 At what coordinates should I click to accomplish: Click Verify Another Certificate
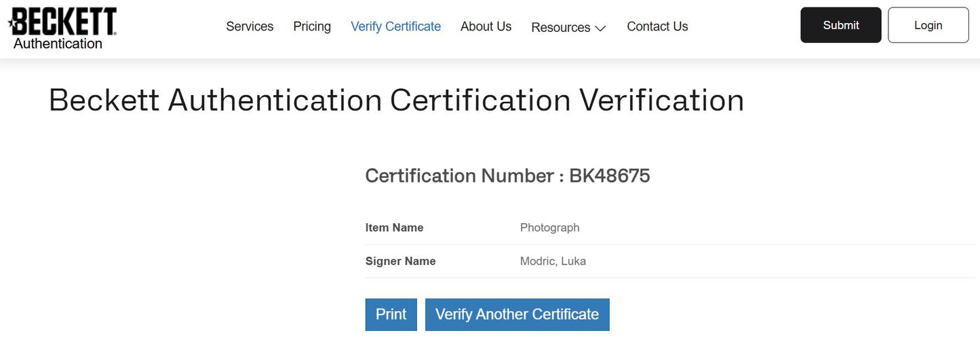tap(517, 315)
